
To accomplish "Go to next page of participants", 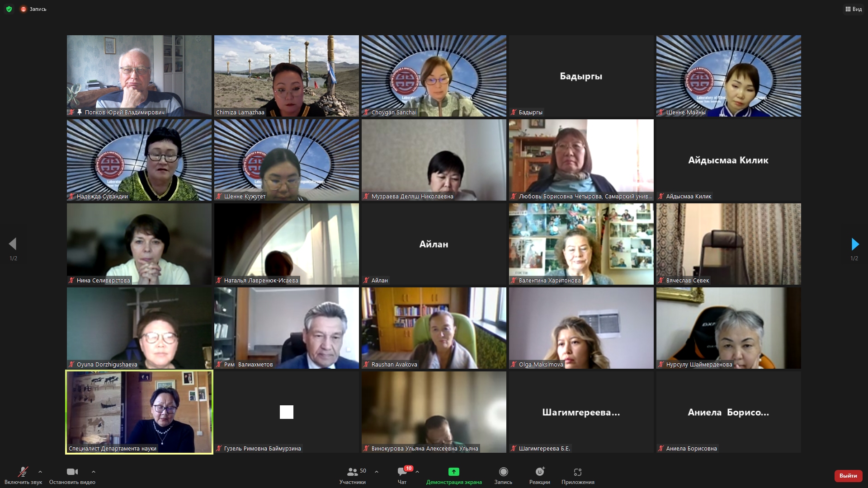I will click(854, 244).
